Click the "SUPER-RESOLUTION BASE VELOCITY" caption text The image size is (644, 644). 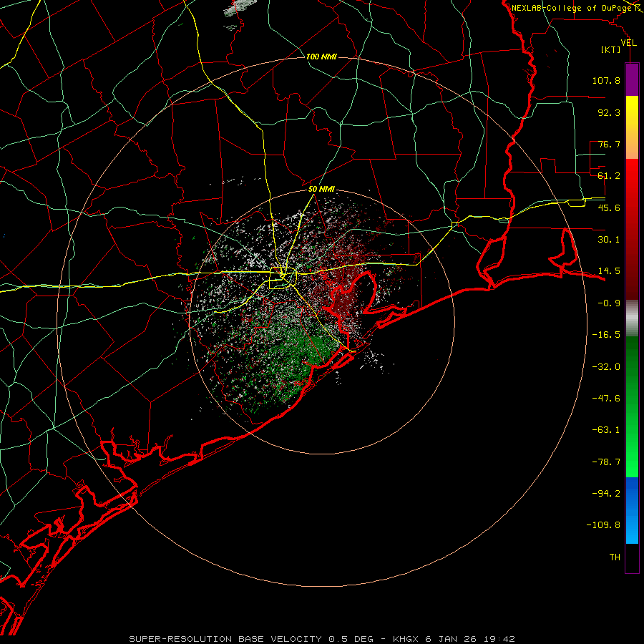pos(225,639)
